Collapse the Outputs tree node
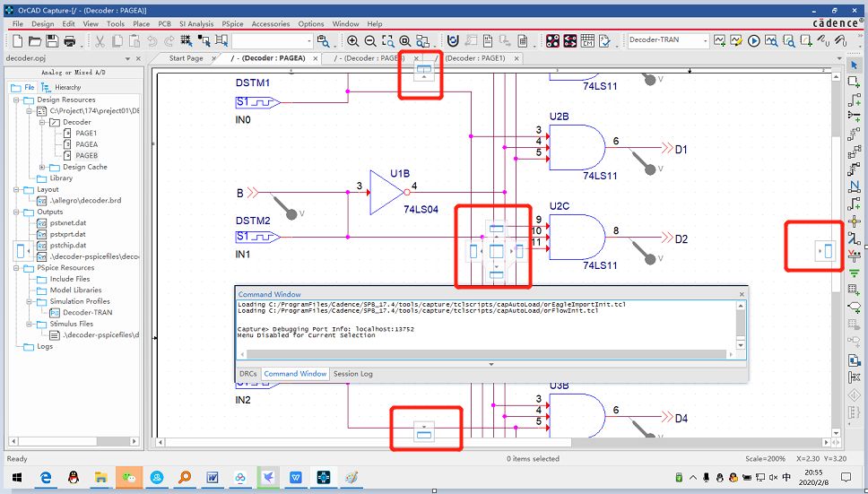This screenshot has height=494, width=868. tap(17, 212)
